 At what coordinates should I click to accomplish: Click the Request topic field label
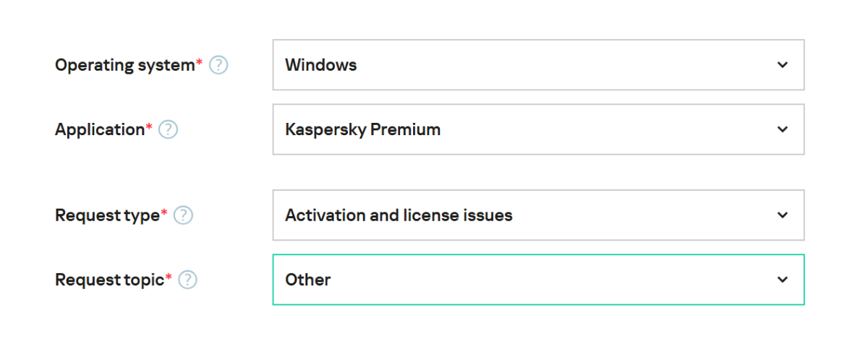tap(109, 280)
